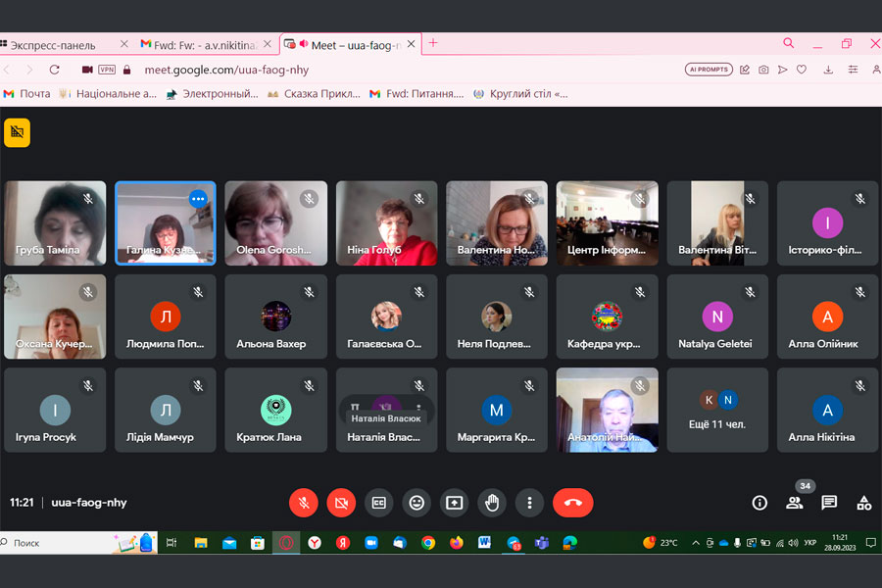Open Microsoft Word from the taskbar

tap(484, 543)
